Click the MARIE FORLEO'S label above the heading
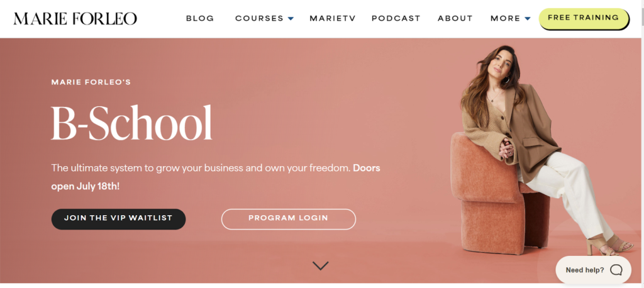 point(91,82)
